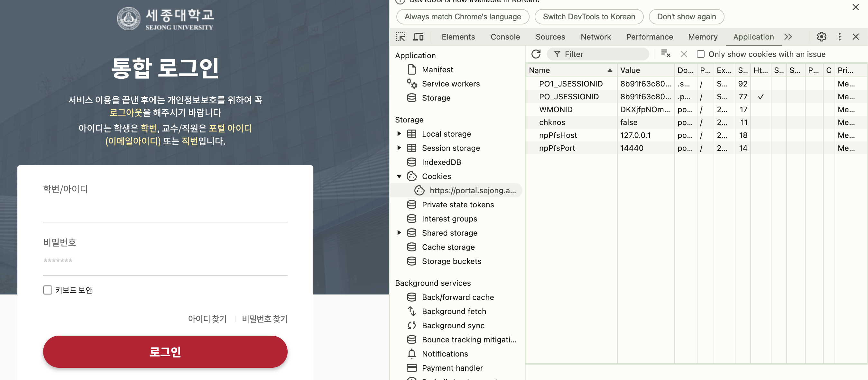Expand the Shared storage item
This screenshot has width=868, height=380.
coord(399,232)
